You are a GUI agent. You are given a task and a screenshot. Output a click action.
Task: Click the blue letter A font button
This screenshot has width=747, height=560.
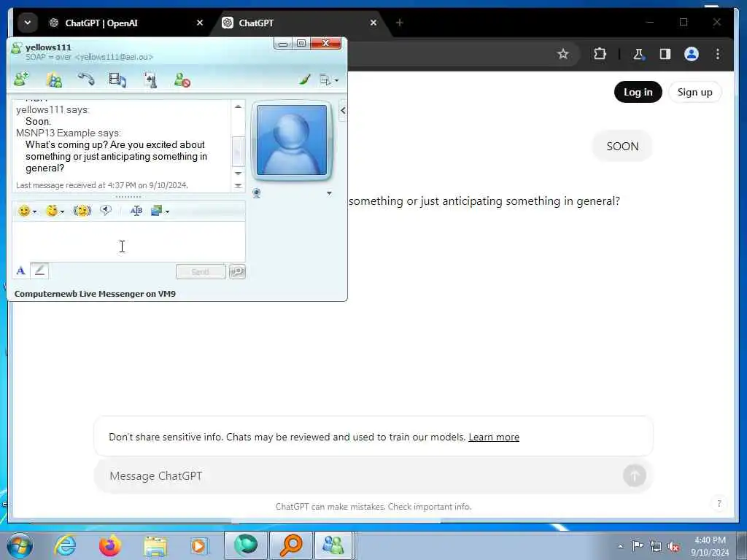click(x=20, y=271)
